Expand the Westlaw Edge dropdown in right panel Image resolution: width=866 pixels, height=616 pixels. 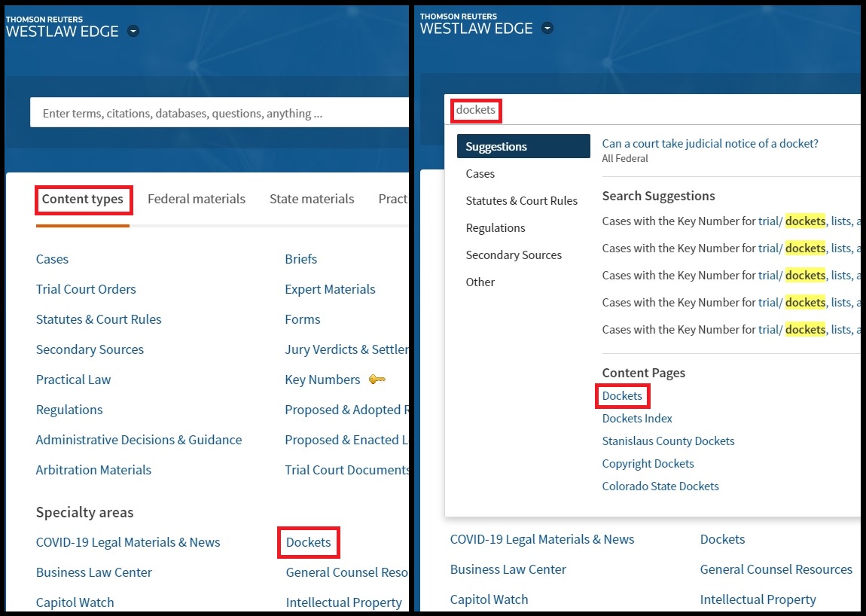coord(547,28)
